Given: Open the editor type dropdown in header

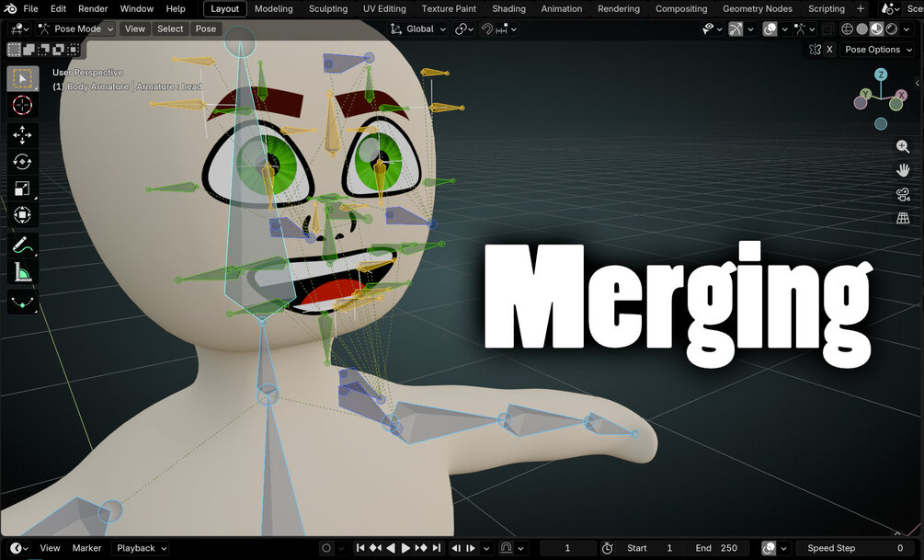Looking at the screenshot, I should click(x=19, y=29).
